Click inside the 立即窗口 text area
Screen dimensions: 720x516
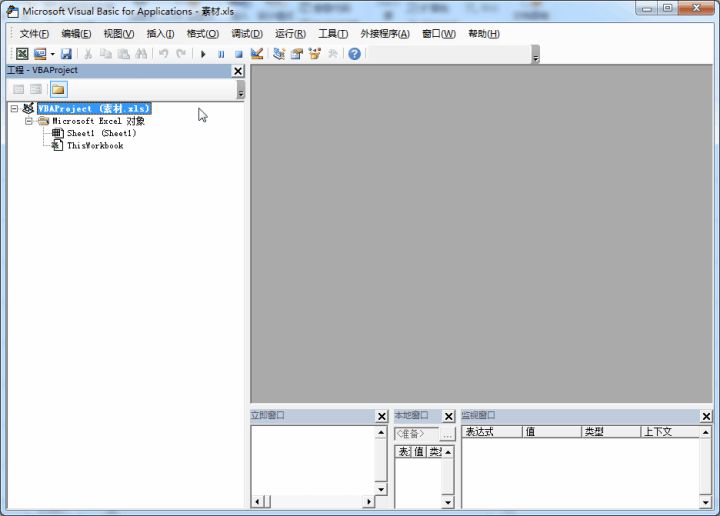(x=313, y=460)
